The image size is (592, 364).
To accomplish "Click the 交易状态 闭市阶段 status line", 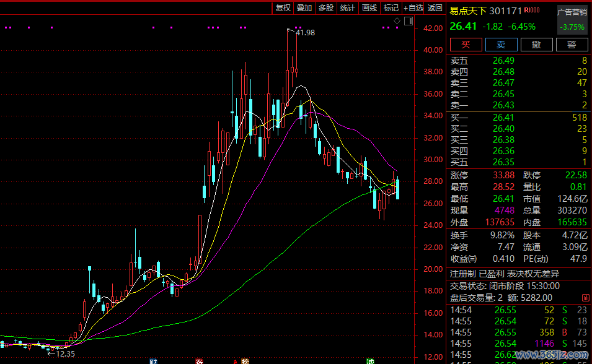I will pos(505,286).
